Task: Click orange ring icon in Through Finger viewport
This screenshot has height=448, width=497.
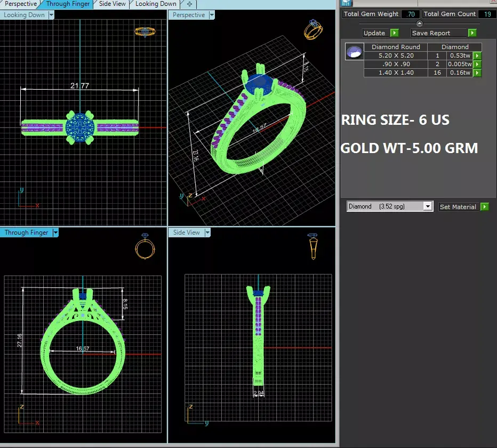Action: click(145, 246)
